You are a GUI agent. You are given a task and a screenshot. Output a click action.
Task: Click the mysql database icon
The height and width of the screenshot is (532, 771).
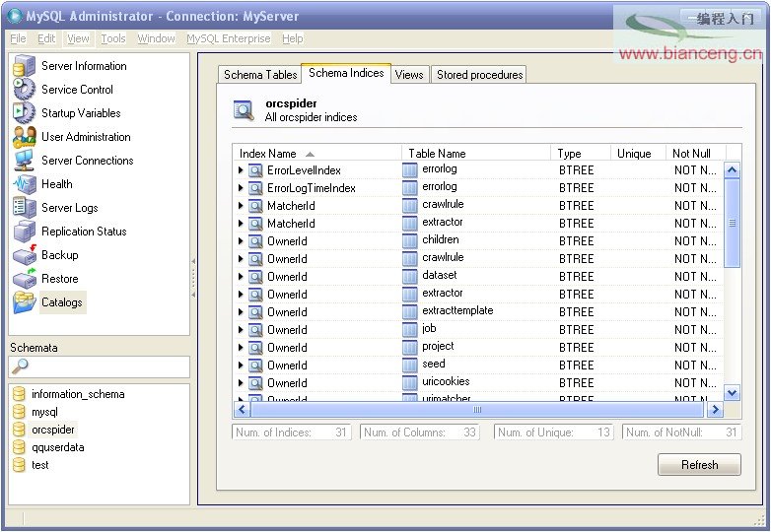click(x=19, y=412)
